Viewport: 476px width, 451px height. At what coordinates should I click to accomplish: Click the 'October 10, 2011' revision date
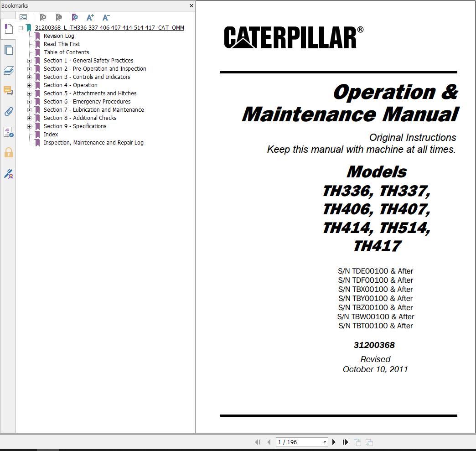click(x=375, y=369)
